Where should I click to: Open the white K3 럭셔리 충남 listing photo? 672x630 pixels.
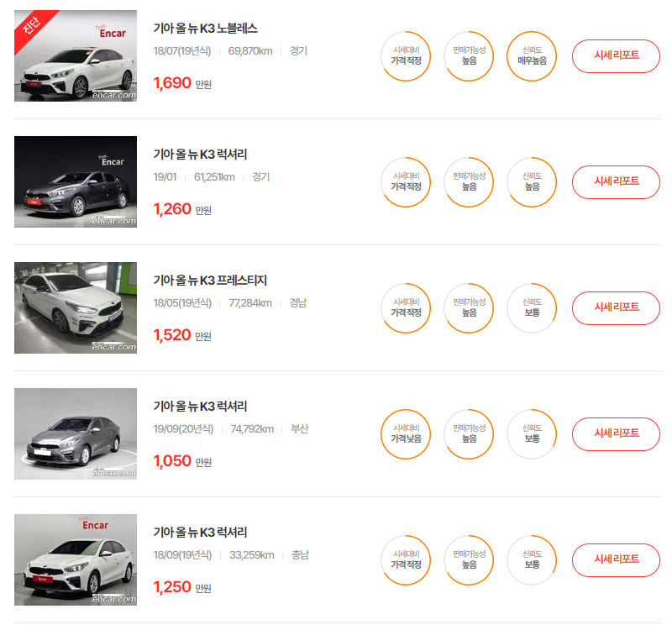click(76, 559)
